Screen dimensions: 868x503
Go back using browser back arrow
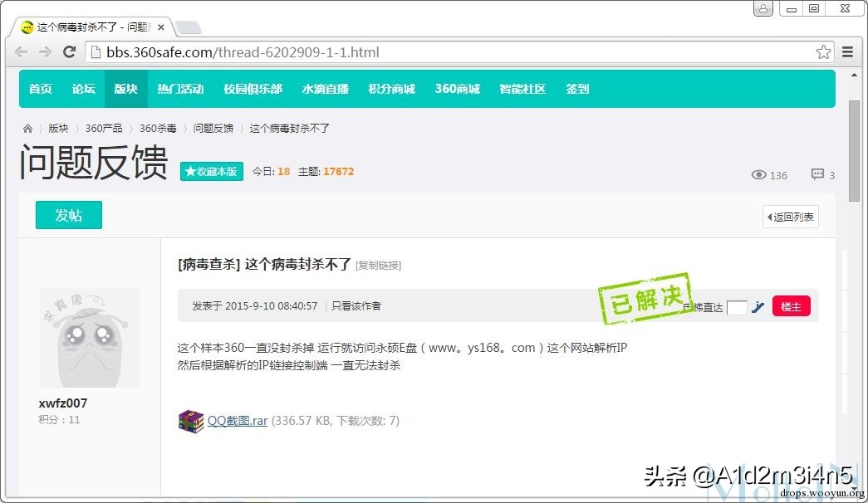[21, 52]
